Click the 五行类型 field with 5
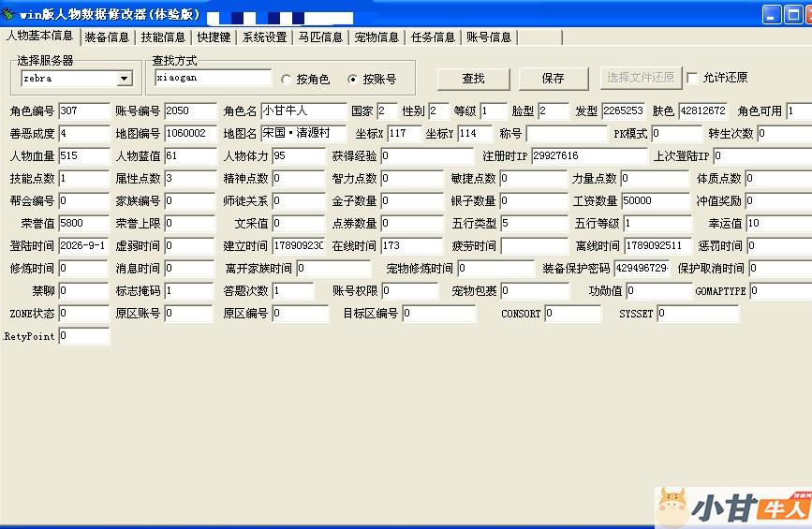 [x=534, y=224]
